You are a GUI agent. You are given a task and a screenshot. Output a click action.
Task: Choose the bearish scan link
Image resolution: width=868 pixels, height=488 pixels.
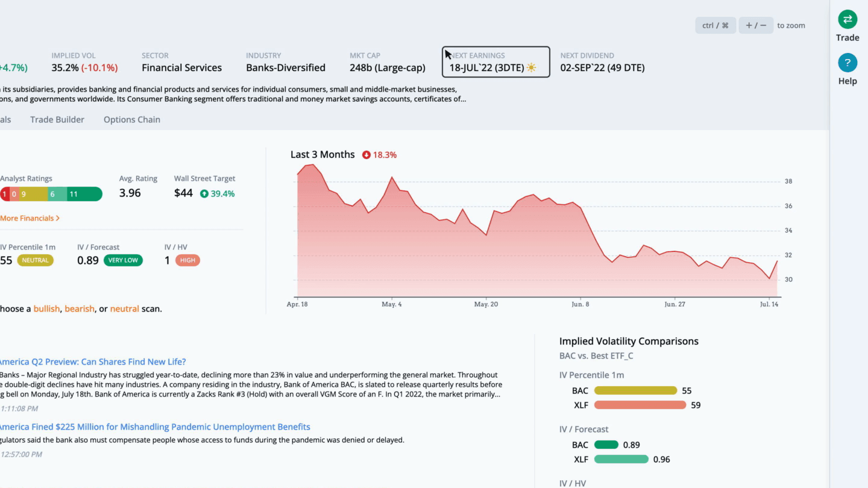click(80, 308)
